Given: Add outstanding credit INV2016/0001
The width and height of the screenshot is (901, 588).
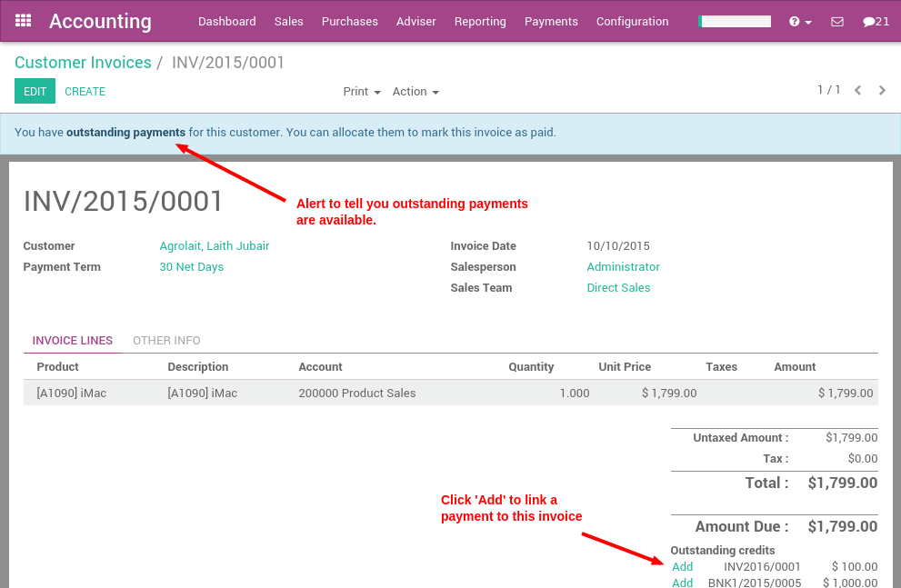Looking at the screenshot, I should click(x=682, y=566).
